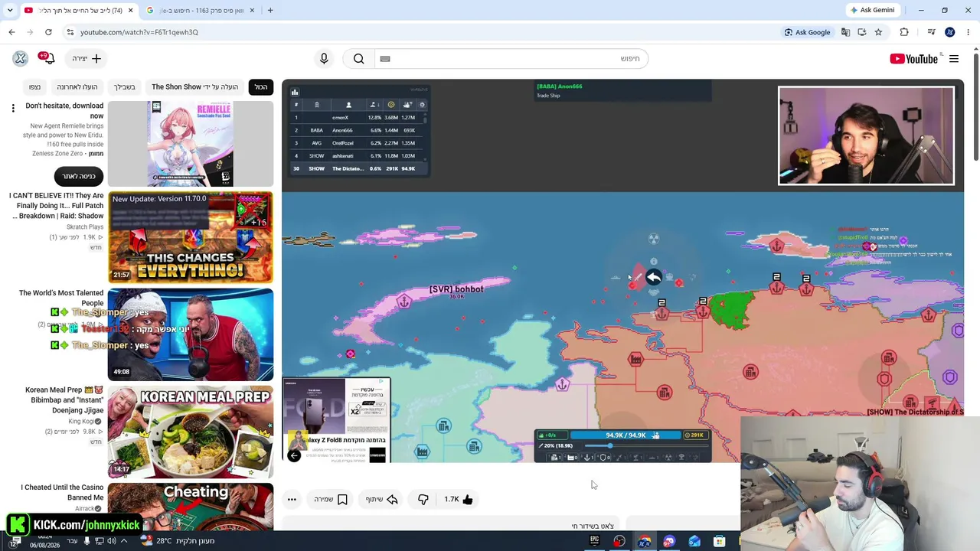Open 'I Cheated Until the Casino' video title
This screenshot has width=980, height=551.
pyautogui.click(x=62, y=492)
